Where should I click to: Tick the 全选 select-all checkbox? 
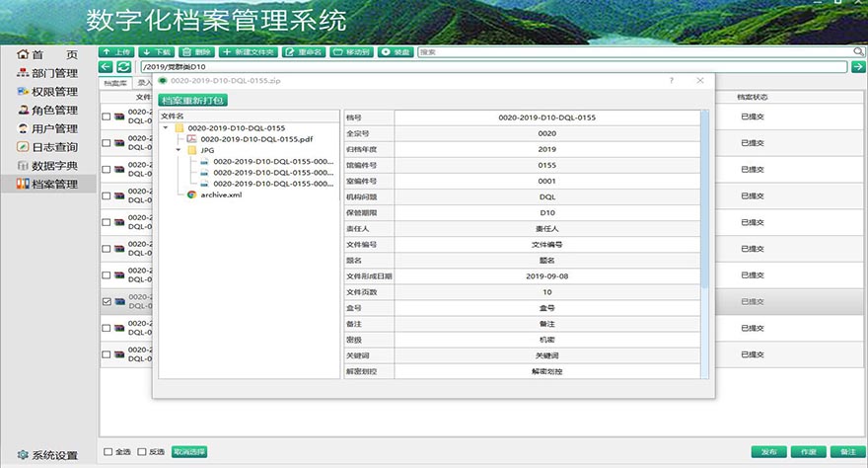[108, 451]
